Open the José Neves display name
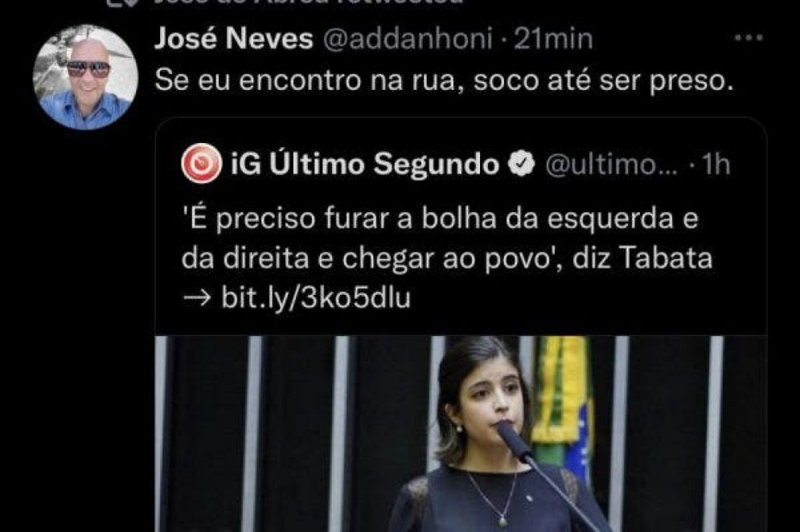The width and height of the screenshot is (800, 532). tap(234, 39)
